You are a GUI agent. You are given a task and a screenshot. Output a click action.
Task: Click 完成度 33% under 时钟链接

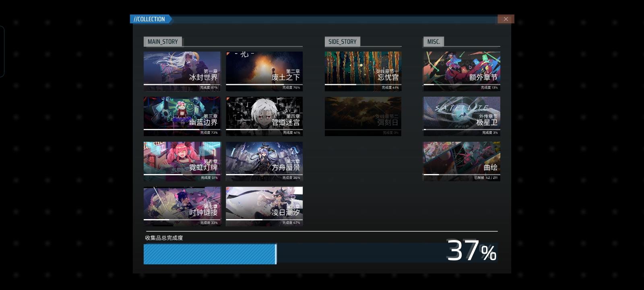pyautogui.click(x=209, y=223)
